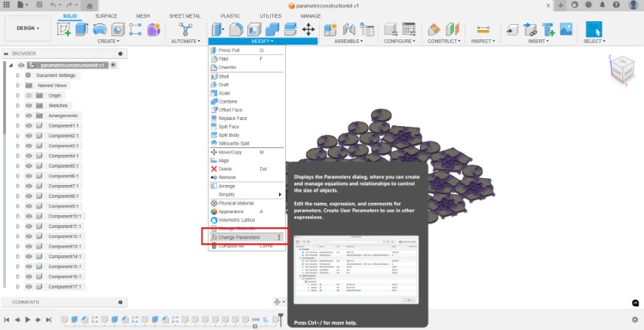This screenshot has height=330, width=644.
Task: Select the Create Sketch tool
Action: tap(63, 29)
